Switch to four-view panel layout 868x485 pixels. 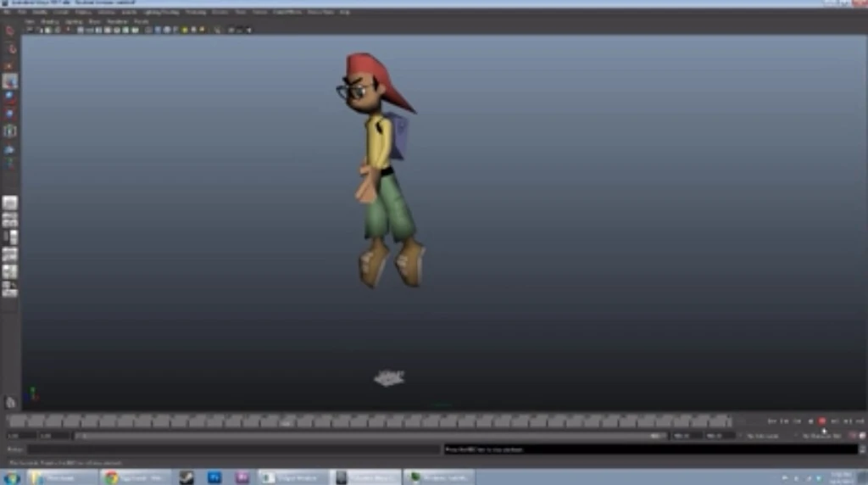tap(10, 220)
